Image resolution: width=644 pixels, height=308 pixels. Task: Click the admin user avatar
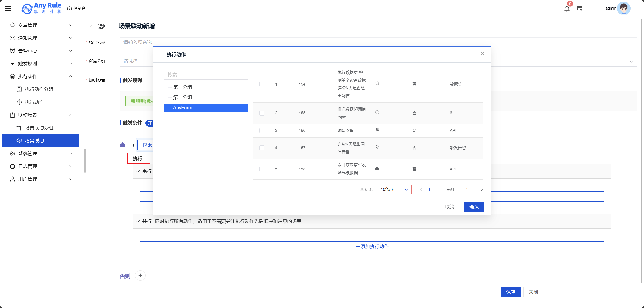point(624,9)
